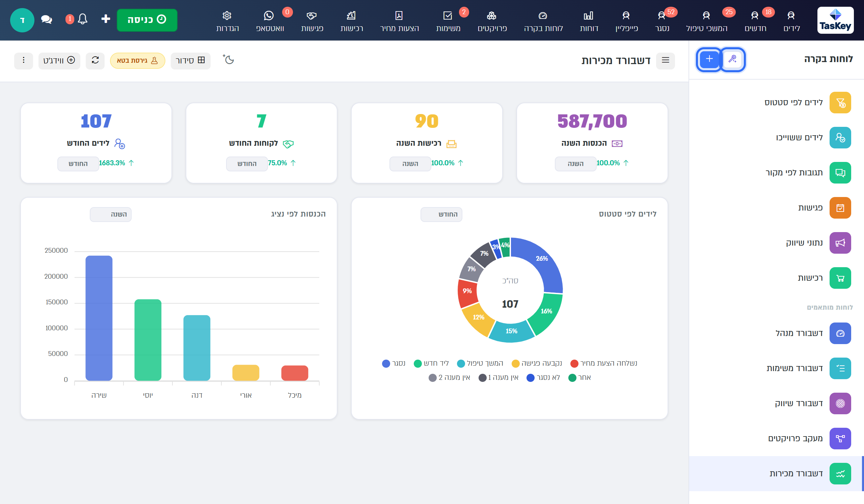The width and height of the screenshot is (864, 504).
Task: Click the refresh dashboard icon
Action: tap(95, 61)
